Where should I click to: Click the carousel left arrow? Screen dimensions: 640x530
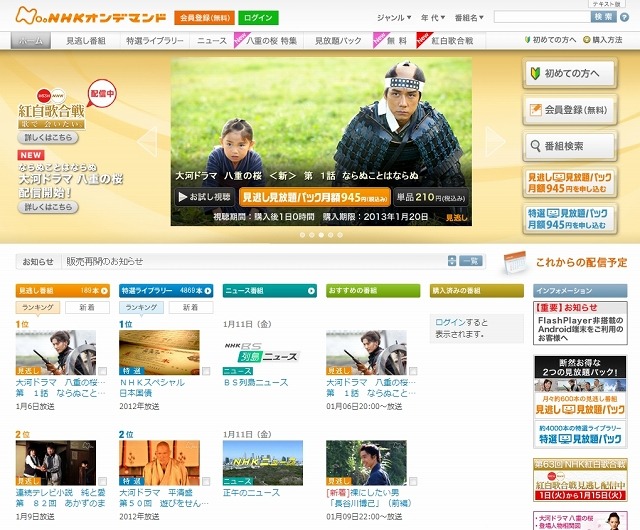[148, 141]
